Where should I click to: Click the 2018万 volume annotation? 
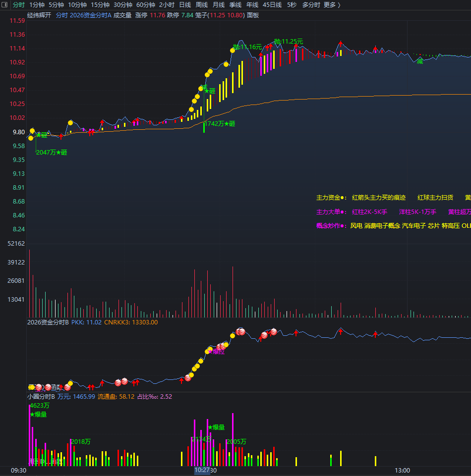(81, 442)
